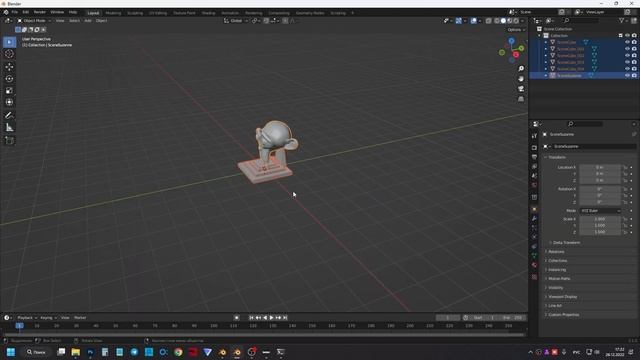Open the Material properties tab
The image size is (640, 360).
534,265
